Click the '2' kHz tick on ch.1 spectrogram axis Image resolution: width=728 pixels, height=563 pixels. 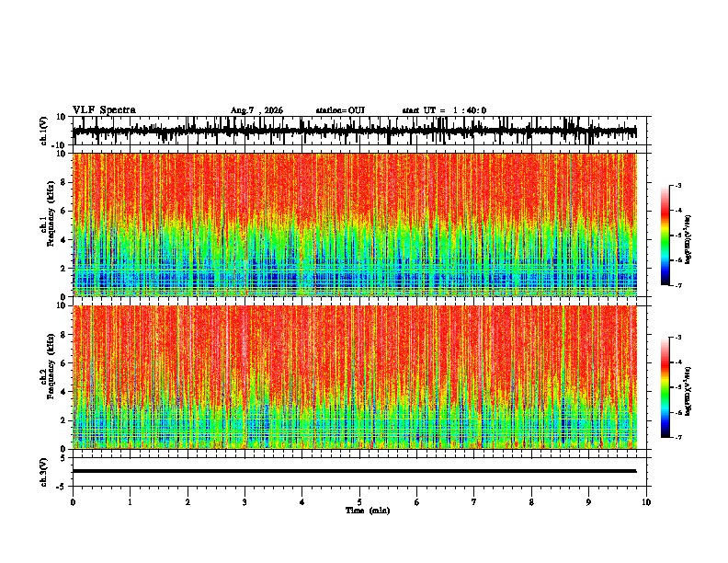64,269
